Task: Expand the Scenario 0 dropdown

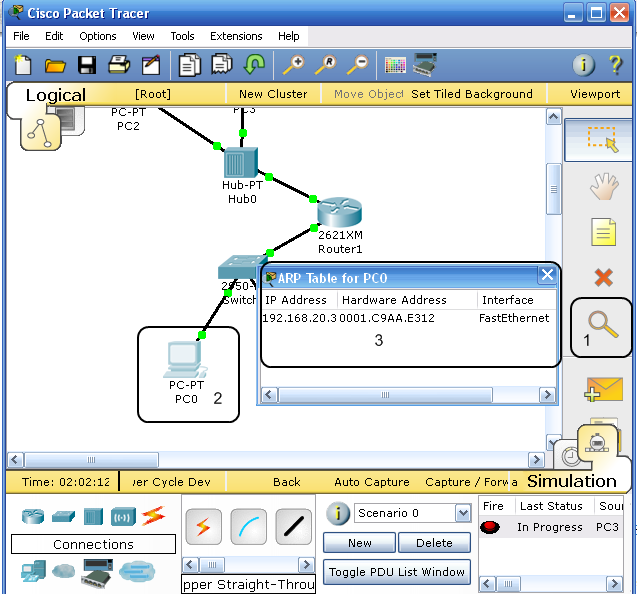Action: coord(463,513)
